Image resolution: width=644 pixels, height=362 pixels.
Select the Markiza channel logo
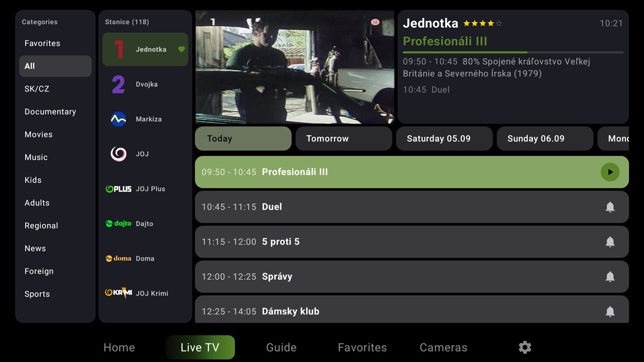(118, 119)
